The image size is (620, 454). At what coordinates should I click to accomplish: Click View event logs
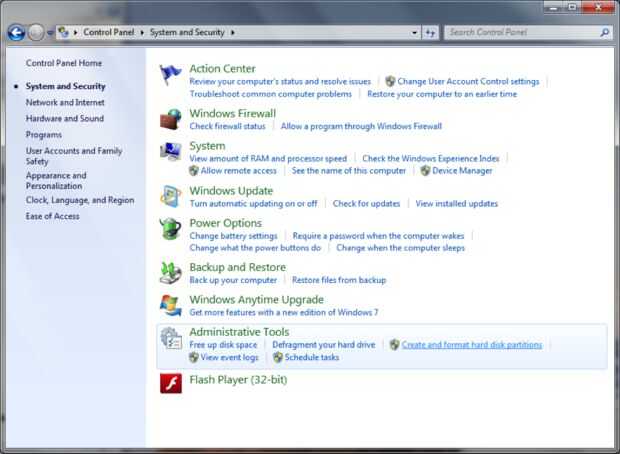[229, 358]
